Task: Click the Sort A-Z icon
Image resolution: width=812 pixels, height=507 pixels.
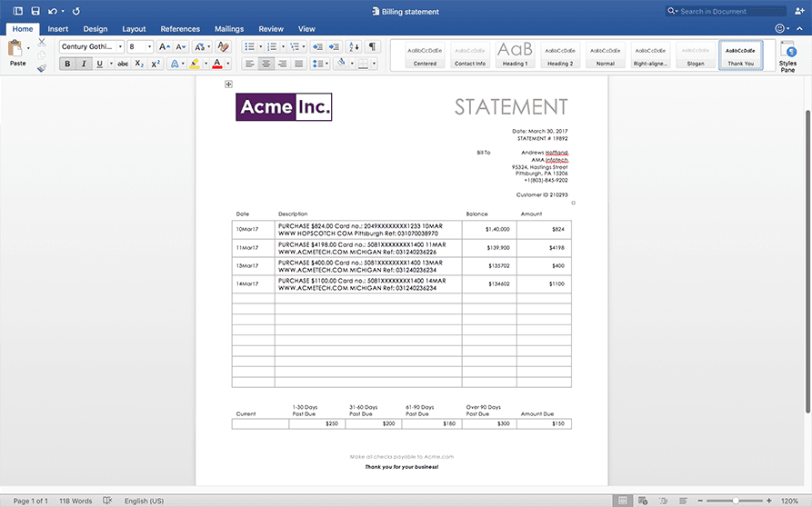Action: tap(355, 46)
